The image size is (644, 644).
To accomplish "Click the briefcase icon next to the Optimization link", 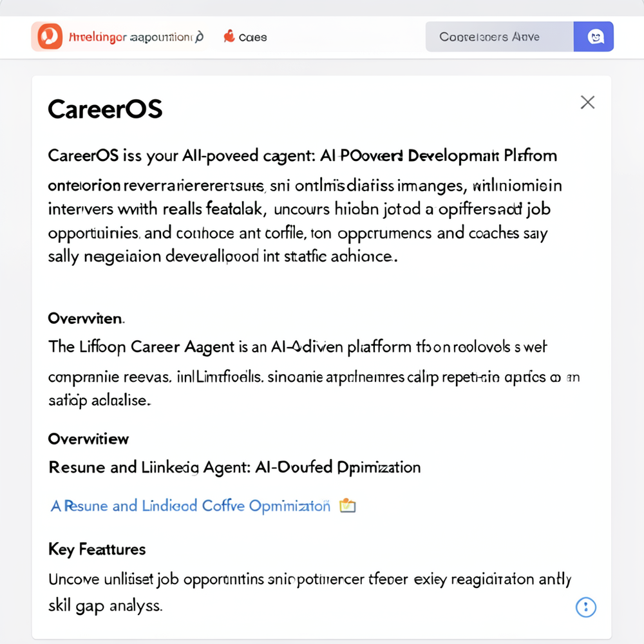I will tap(348, 506).
